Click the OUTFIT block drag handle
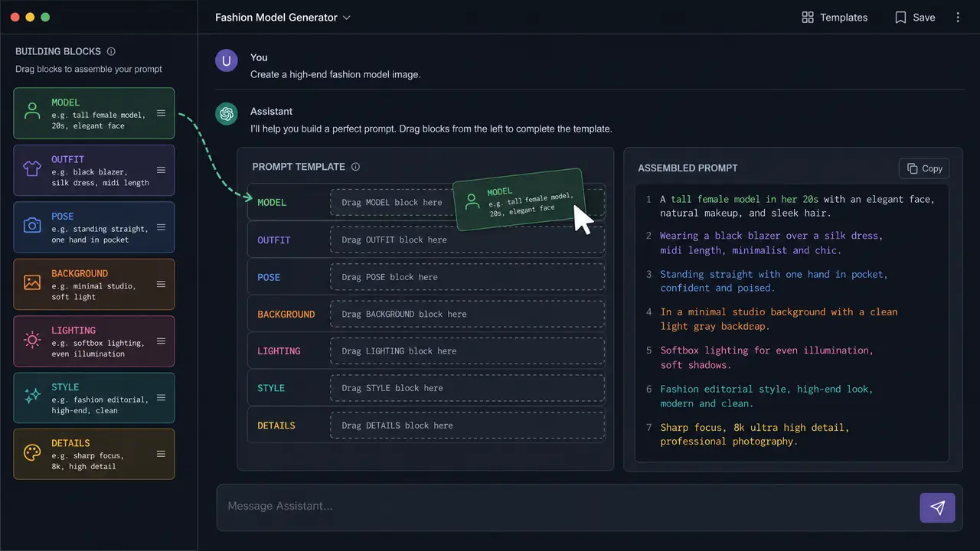980x551 pixels. [x=161, y=170]
